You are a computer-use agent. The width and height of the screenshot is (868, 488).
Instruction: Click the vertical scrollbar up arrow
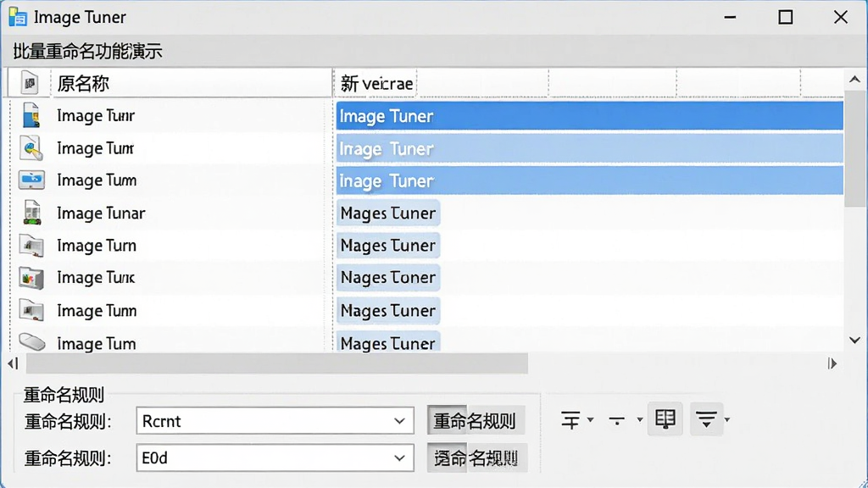(x=854, y=80)
